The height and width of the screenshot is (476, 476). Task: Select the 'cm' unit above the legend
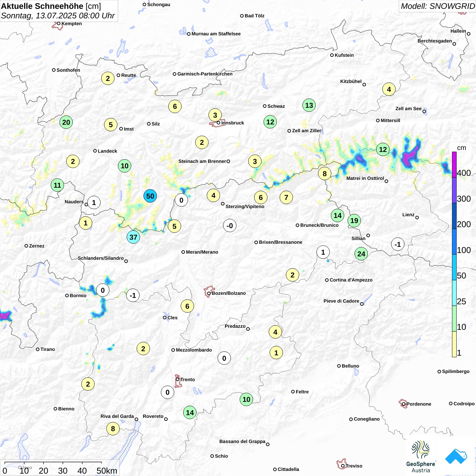tap(461, 148)
